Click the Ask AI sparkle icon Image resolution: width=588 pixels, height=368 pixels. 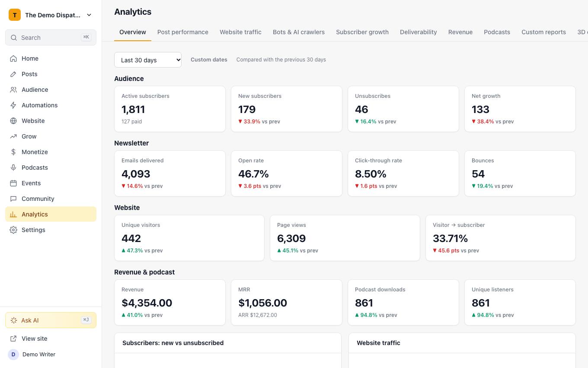click(x=14, y=320)
